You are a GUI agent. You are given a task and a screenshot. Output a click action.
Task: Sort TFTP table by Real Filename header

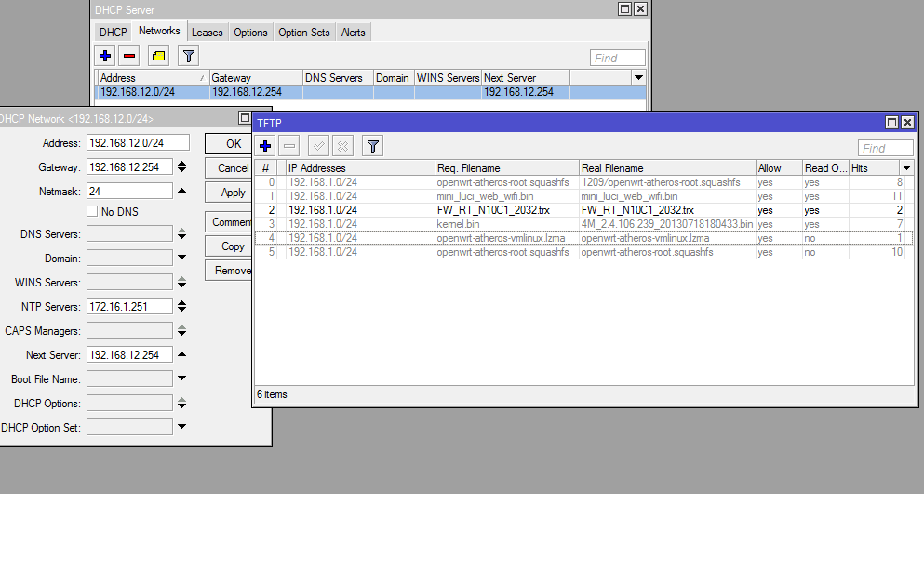coord(667,167)
